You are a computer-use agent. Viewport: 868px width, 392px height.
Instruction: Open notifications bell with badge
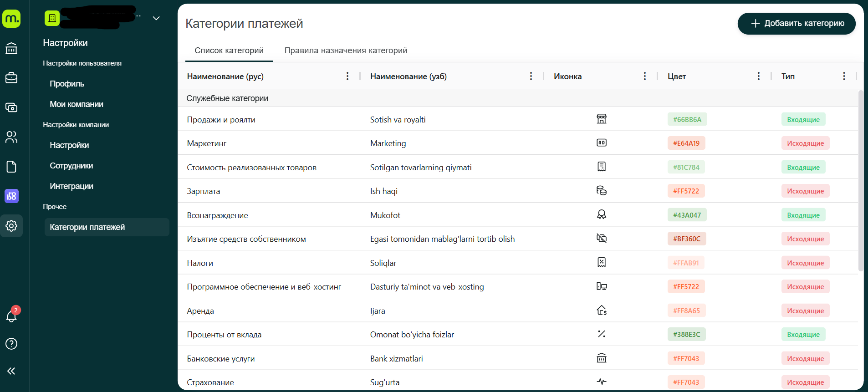pyautogui.click(x=11, y=316)
